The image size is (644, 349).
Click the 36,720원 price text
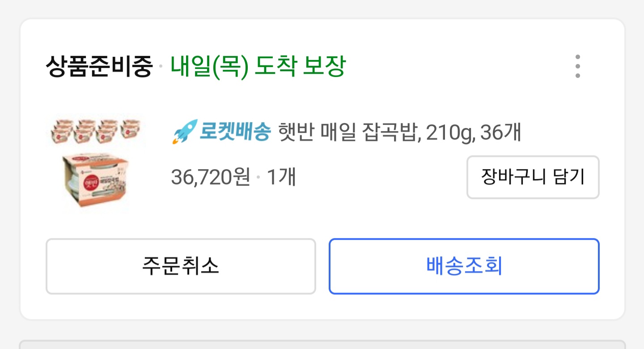click(x=210, y=178)
